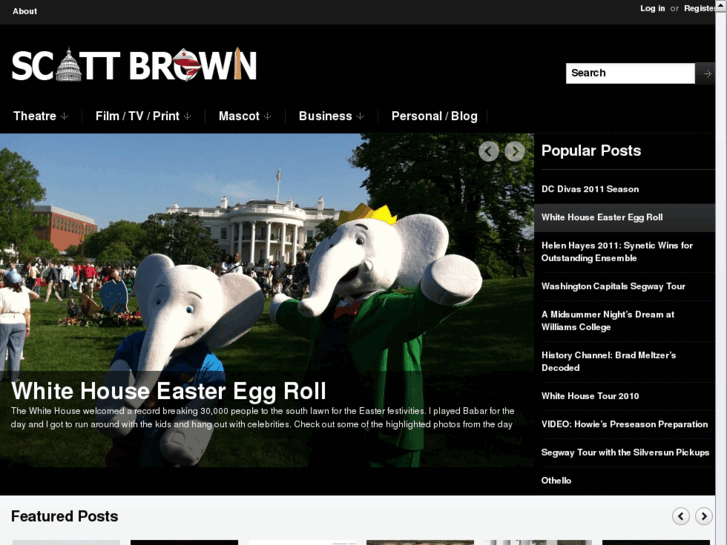Open Helen Hayes 2011 Synetic Wins post
Viewport: 727px width, 545px height.
click(x=617, y=252)
